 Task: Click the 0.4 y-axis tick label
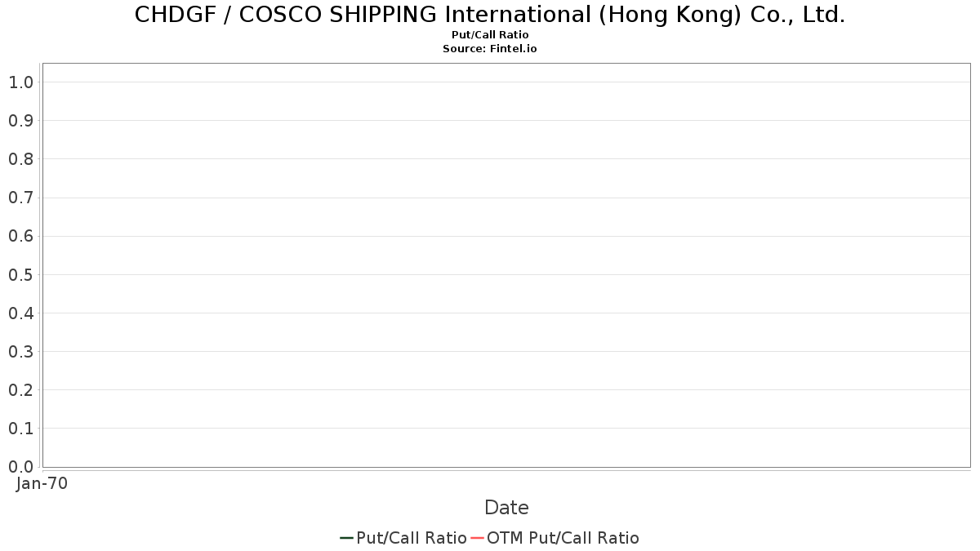[21, 313]
